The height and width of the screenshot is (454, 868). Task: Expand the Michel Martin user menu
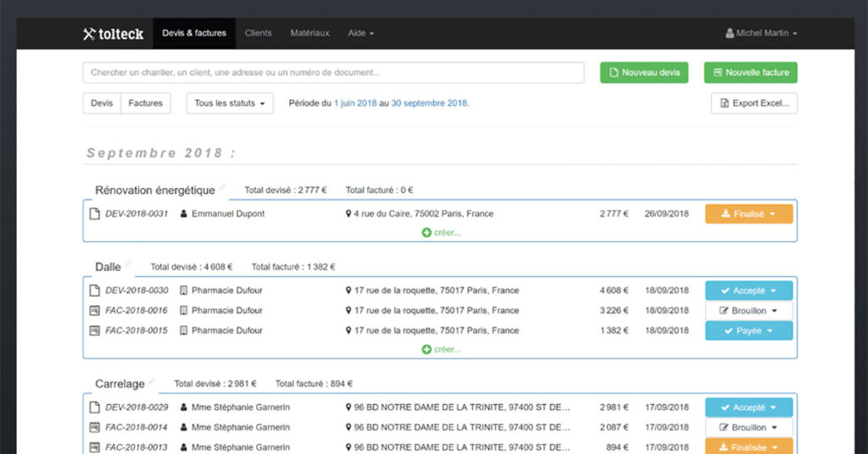pyautogui.click(x=761, y=33)
